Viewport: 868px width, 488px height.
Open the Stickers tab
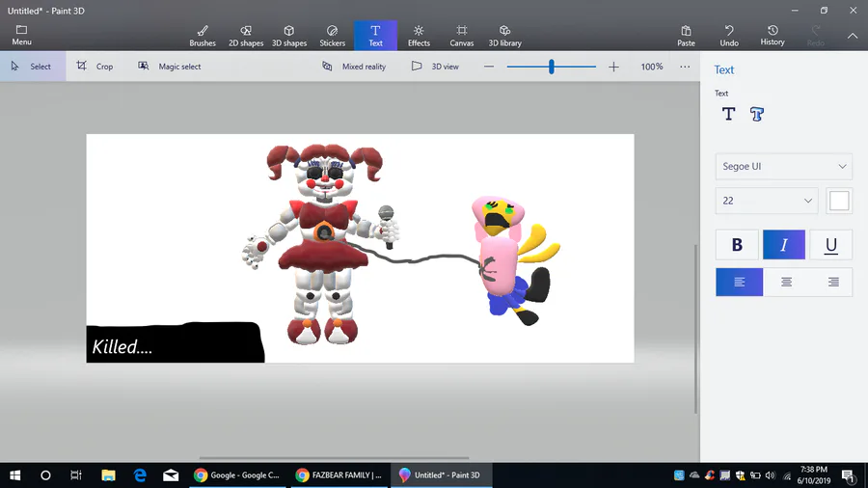332,36
